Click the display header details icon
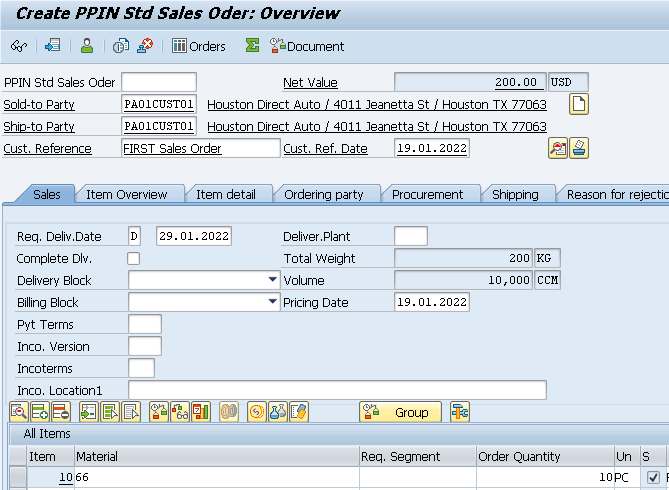Screen dimensions: 669x490 [x=558, y=148]
